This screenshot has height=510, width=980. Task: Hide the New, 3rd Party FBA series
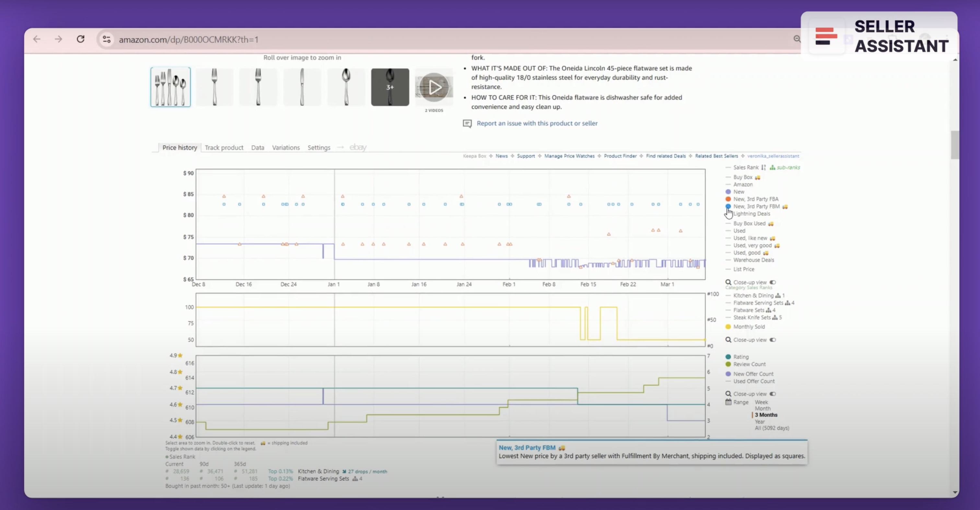pos(755,199)
